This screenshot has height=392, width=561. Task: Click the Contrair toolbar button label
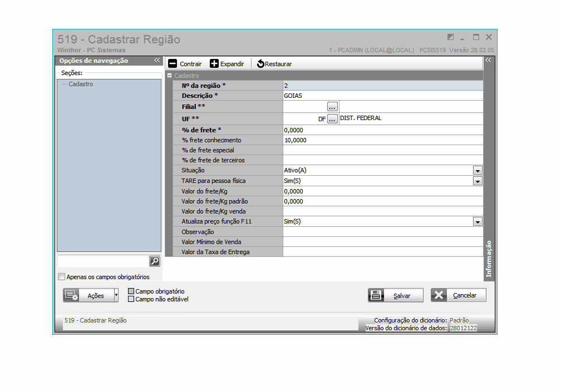[x=191, y=64]
